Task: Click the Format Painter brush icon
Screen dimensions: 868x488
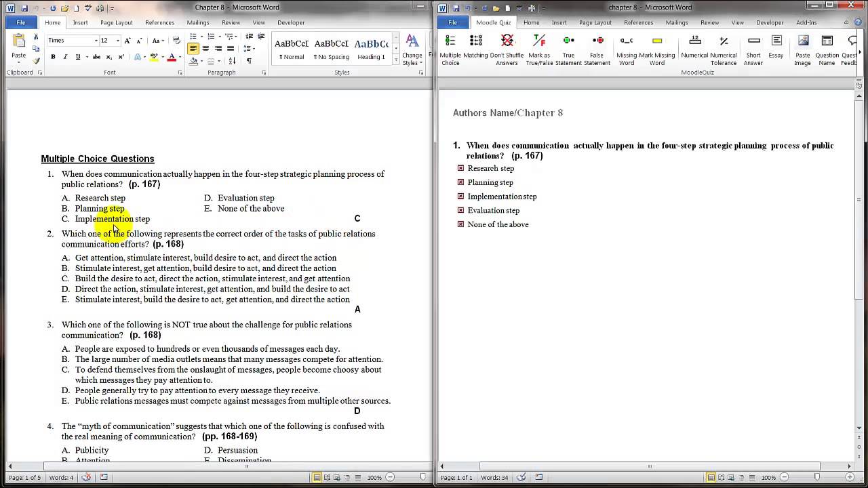Action: [x=37, y=61]
